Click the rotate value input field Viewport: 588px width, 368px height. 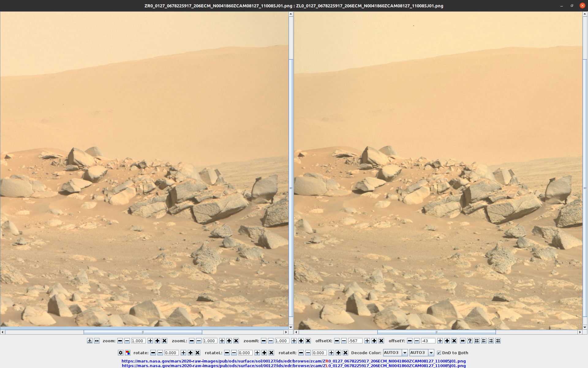tap(171, 353)
